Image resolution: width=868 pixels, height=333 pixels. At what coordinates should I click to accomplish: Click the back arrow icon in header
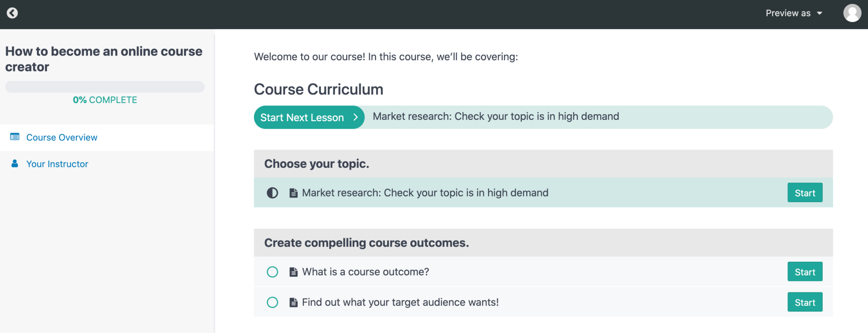coord(12,13)
